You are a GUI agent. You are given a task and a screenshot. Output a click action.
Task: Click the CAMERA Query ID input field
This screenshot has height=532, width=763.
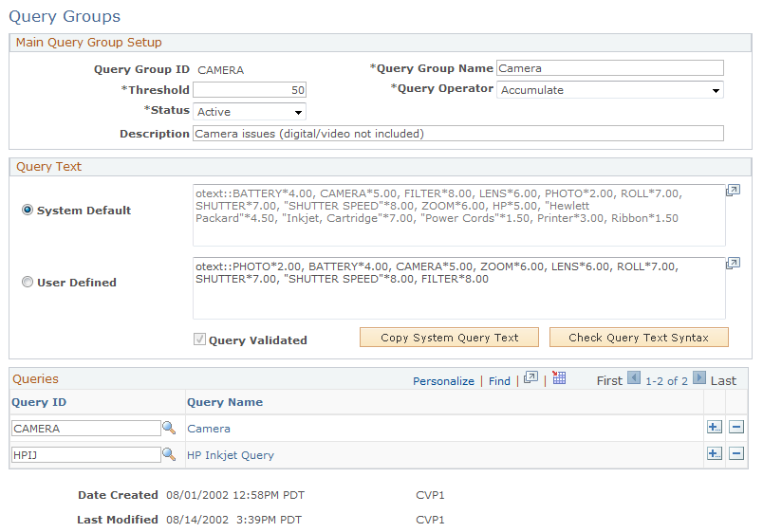pyautogui.click(x=86, y=429)
